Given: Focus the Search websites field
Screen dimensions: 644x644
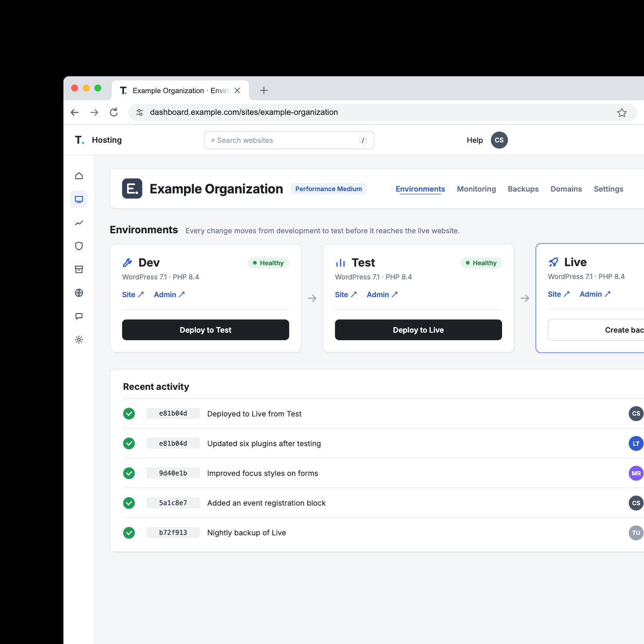Looking at the screenshot, I should [289, 140].
